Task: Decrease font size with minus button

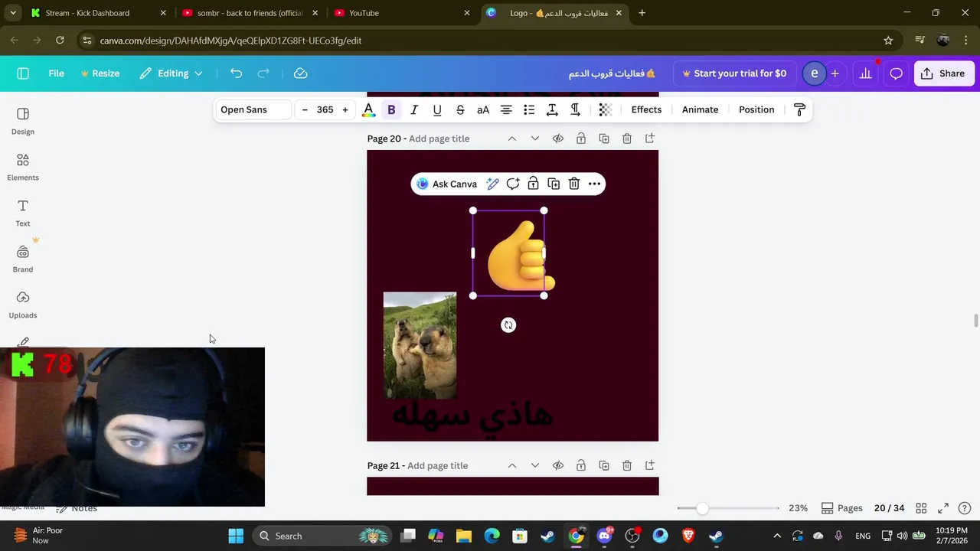Action: coord(305,109)
